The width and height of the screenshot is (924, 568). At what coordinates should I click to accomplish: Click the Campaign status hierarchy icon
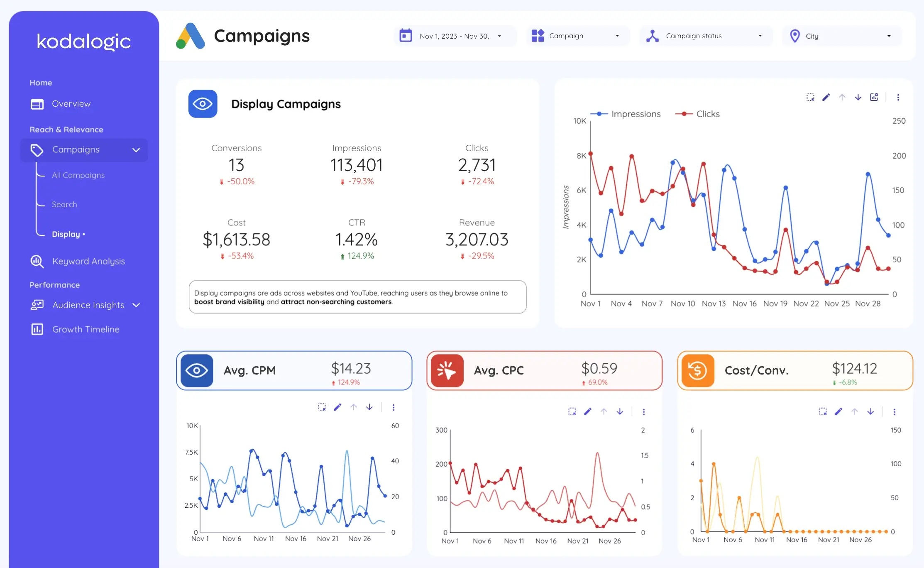click(x=653, y=36)
